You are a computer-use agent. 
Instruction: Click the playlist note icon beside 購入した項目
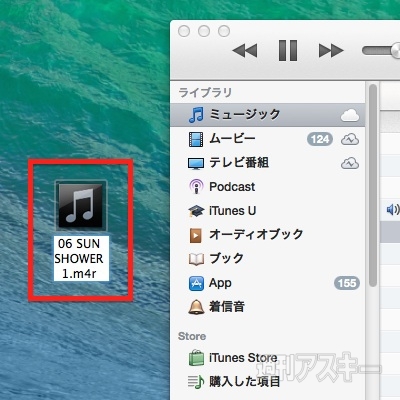tap(196, 382)
